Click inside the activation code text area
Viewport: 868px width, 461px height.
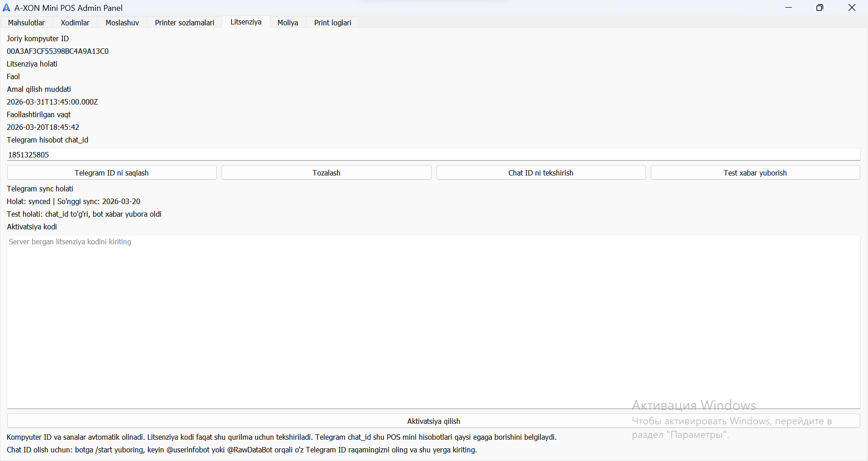(x=433, y=321)
